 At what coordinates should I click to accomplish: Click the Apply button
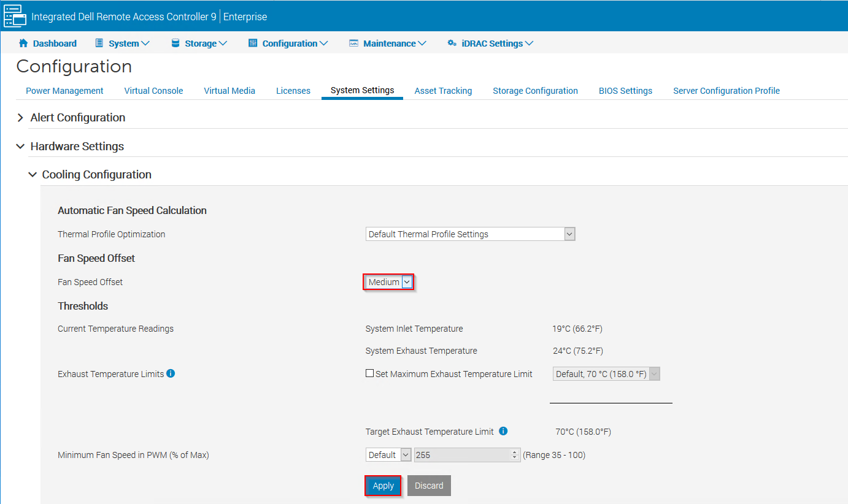pos(382,485)
